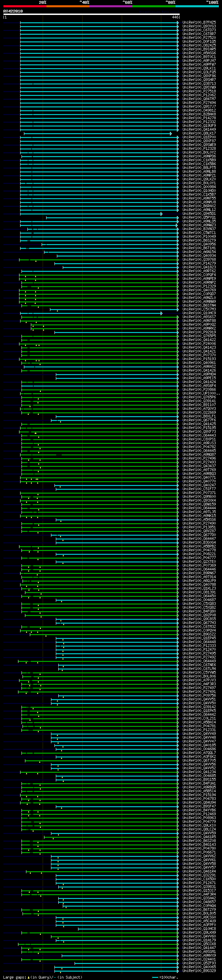Click the UniRef100_O04687 label
The height and width of the screenshot is (980, 222).
coord(199,600)
